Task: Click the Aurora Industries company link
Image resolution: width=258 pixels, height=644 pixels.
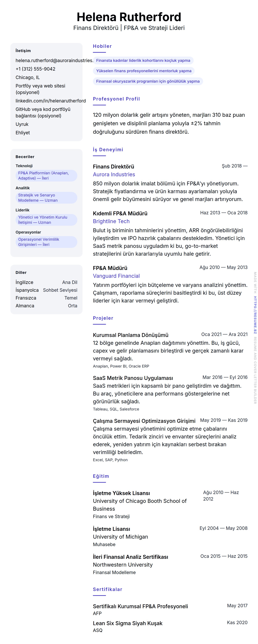Action: (x=114, y=174)
